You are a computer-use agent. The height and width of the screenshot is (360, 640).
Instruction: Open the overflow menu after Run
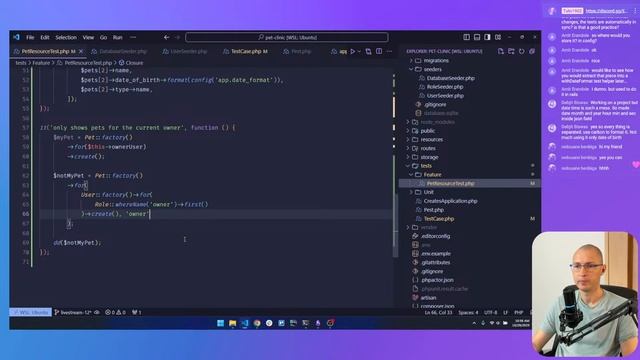click(x=133, y=37)
